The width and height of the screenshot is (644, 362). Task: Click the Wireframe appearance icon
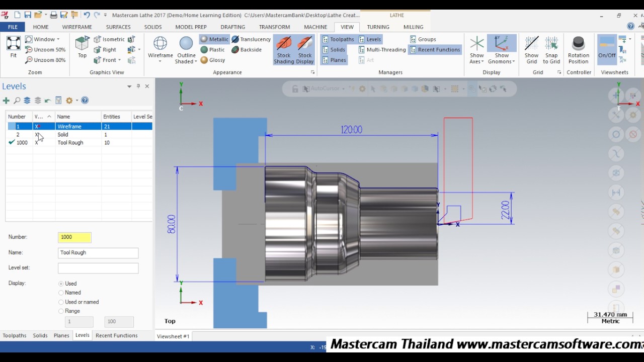[x=160, y=44]
